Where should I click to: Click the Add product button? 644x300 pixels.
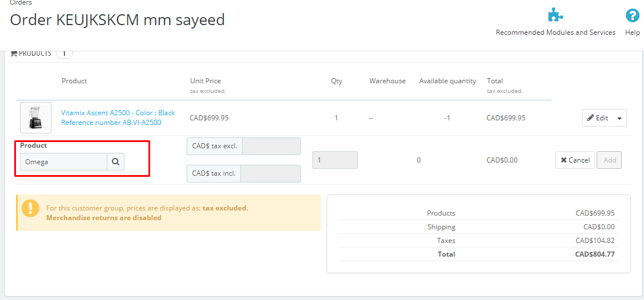[x=609, y=160]
